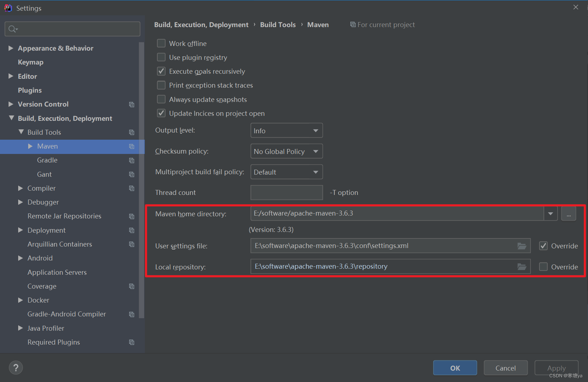
Task: Uncheck Execute goals recursively
Action: (x=161, y=71)
